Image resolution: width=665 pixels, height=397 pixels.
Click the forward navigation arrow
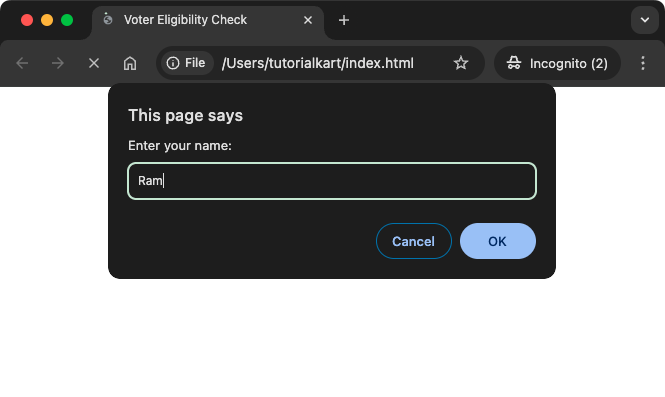pos(58,63)
